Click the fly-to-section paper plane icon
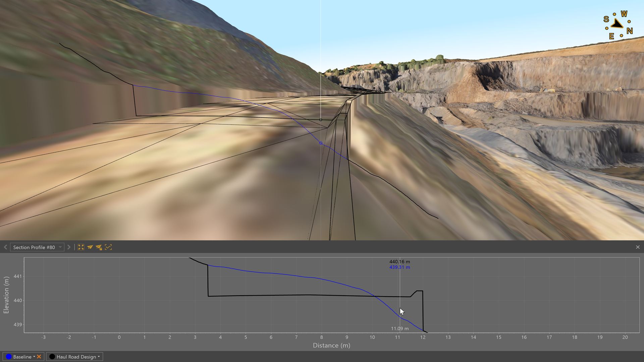The image size is (644, 362). point(90,247)
